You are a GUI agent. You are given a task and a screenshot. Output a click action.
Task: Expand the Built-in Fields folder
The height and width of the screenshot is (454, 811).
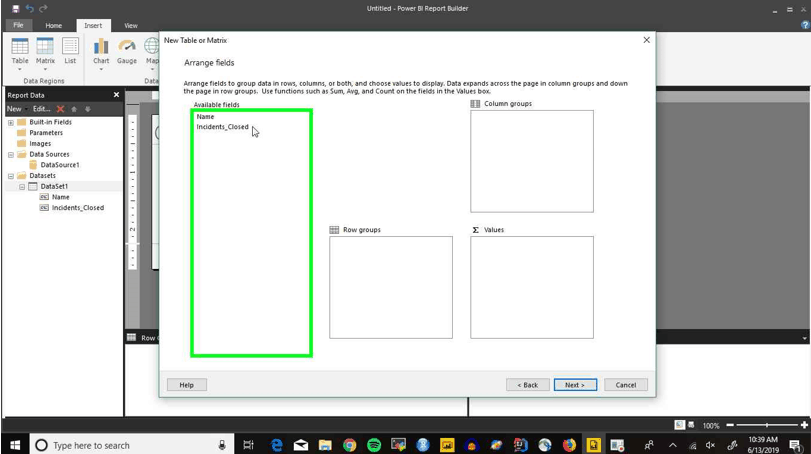click(10, 123)
